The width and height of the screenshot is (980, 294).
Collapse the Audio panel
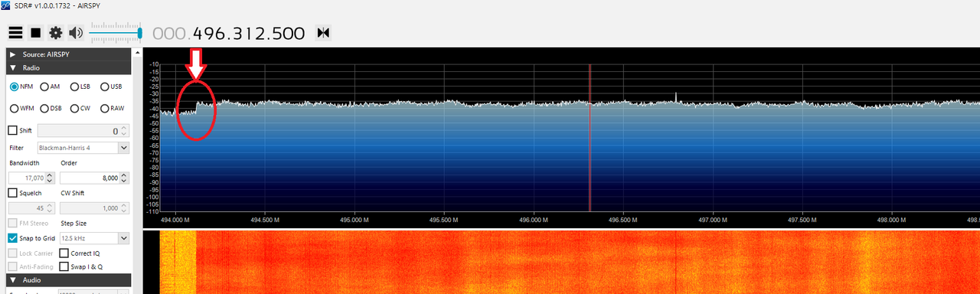68,280
